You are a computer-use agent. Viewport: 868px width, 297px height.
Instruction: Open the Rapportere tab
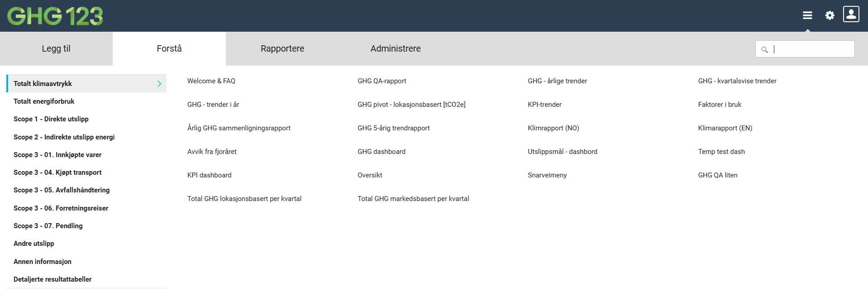[282, 48]
